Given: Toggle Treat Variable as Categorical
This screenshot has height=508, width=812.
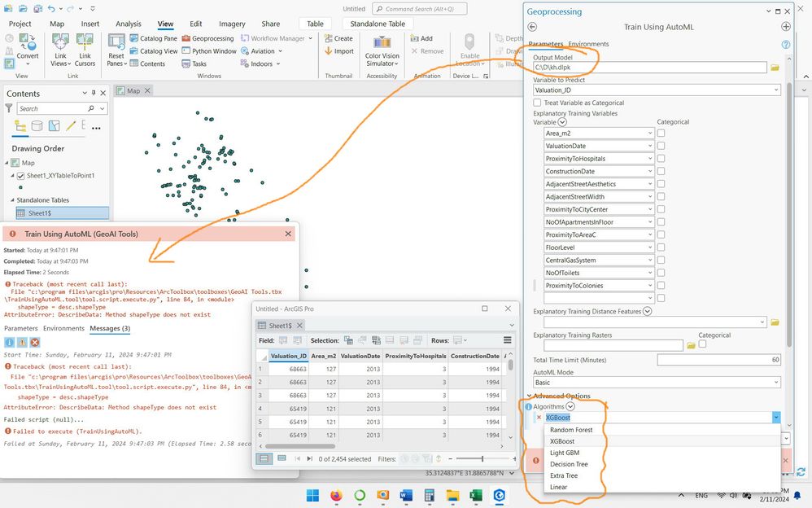Looking at the screenshot, I should point(538,103).
